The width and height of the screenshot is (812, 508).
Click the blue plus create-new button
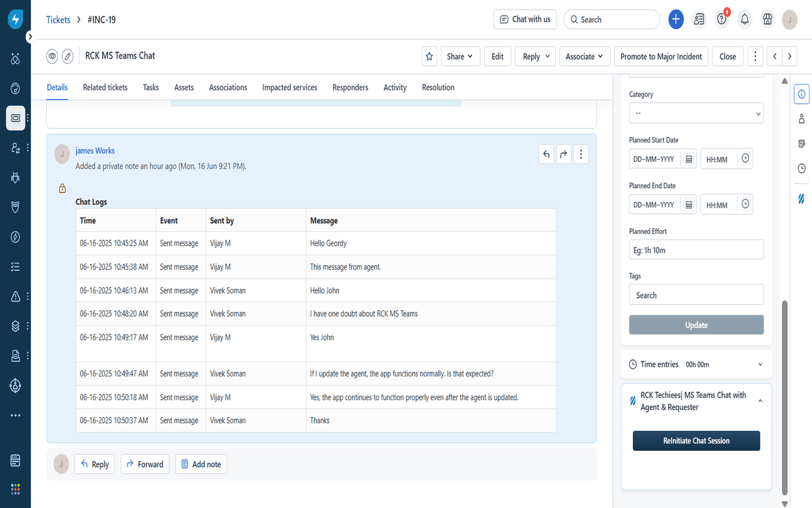click(x=676, y=19)
